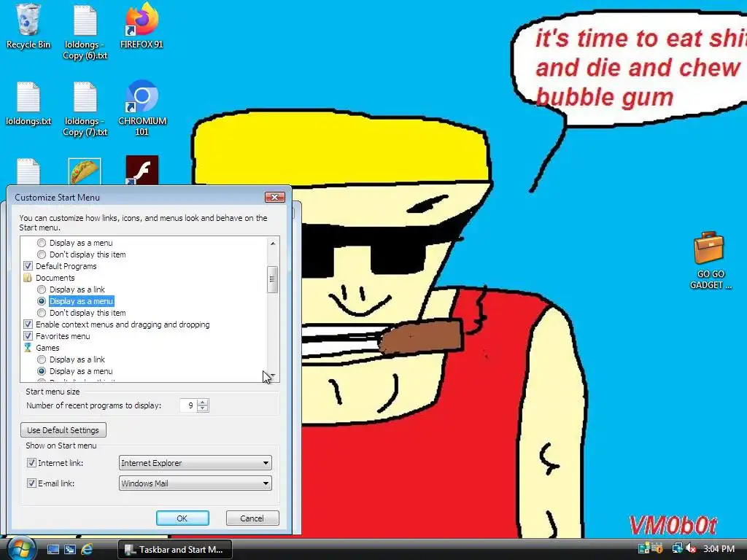Launch Internet Explorer from quick launch
The image size is (747, 560).
click(87, 549)
